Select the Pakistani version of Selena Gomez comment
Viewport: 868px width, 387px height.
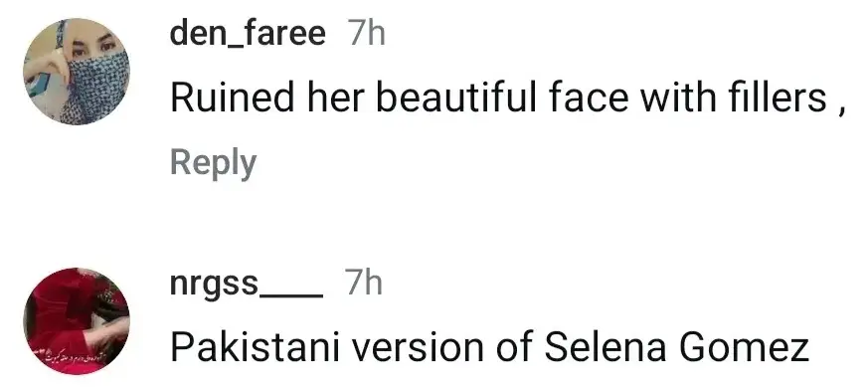click(489, 347)
